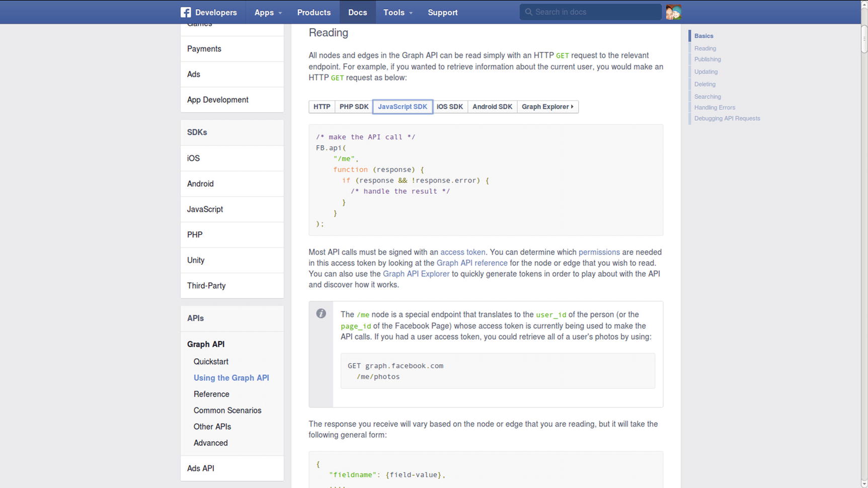Jump to Handling Errors section
Image resolution: width=868 pixels, height=488 pixels.
715,108
